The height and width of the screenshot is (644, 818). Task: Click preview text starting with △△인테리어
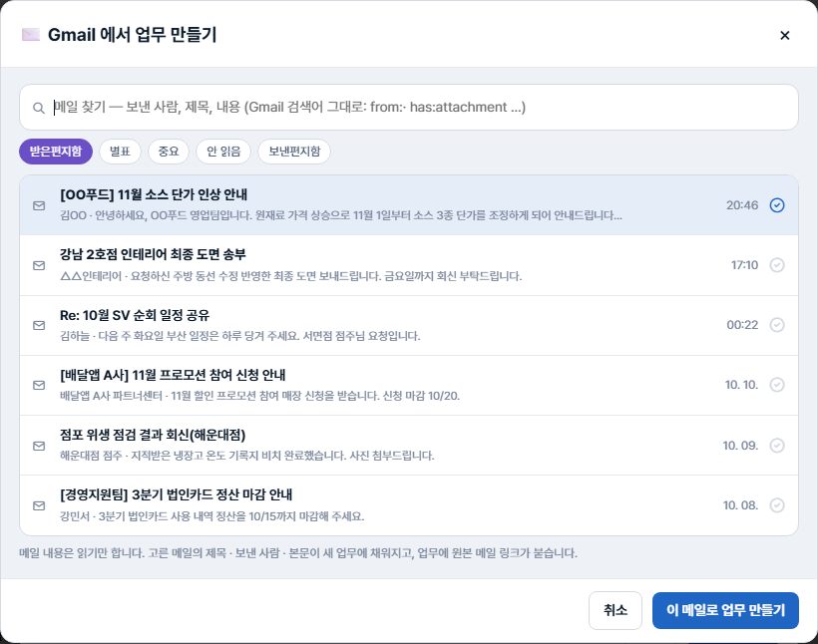(290, 276)
